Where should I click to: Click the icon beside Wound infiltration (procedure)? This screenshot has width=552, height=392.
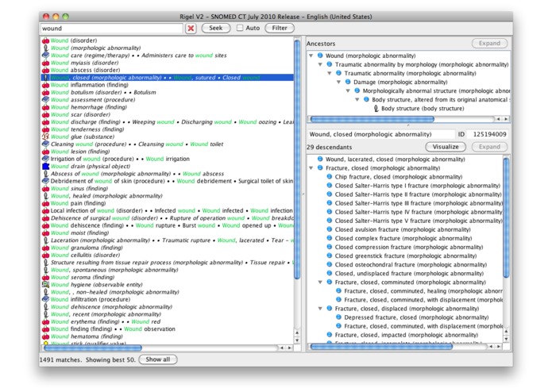pos(45,299)
